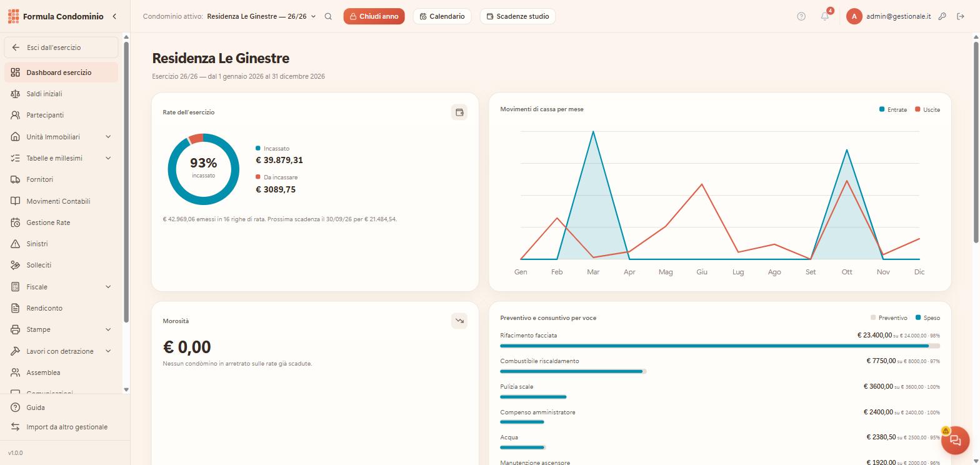Viewport: 980px width, 465px height.
Task: Go to Gestione Rate
Action: coord(61,222)
